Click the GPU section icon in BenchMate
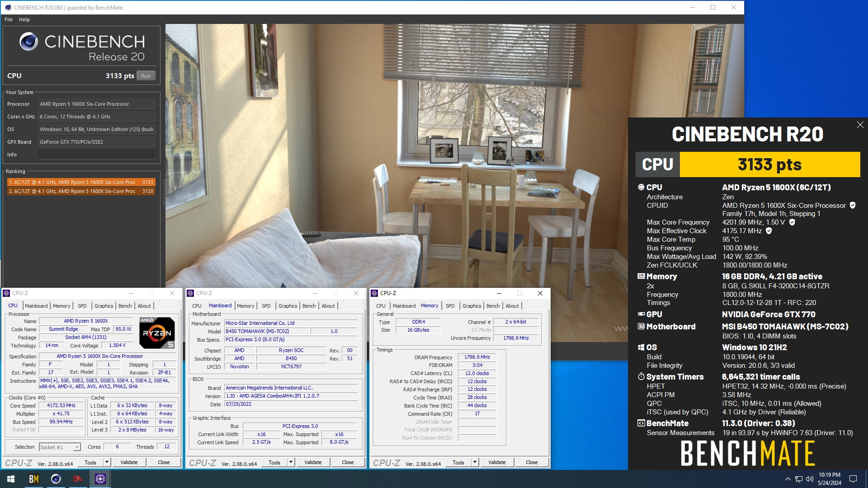This screenshot has height=488, width=868. tap(641, 314)
